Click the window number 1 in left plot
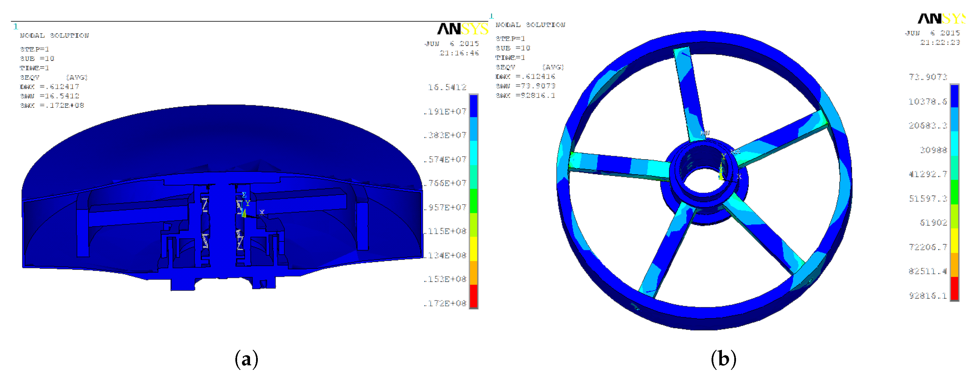This screenshot has height=384, width=980. (x=16, y=27)
